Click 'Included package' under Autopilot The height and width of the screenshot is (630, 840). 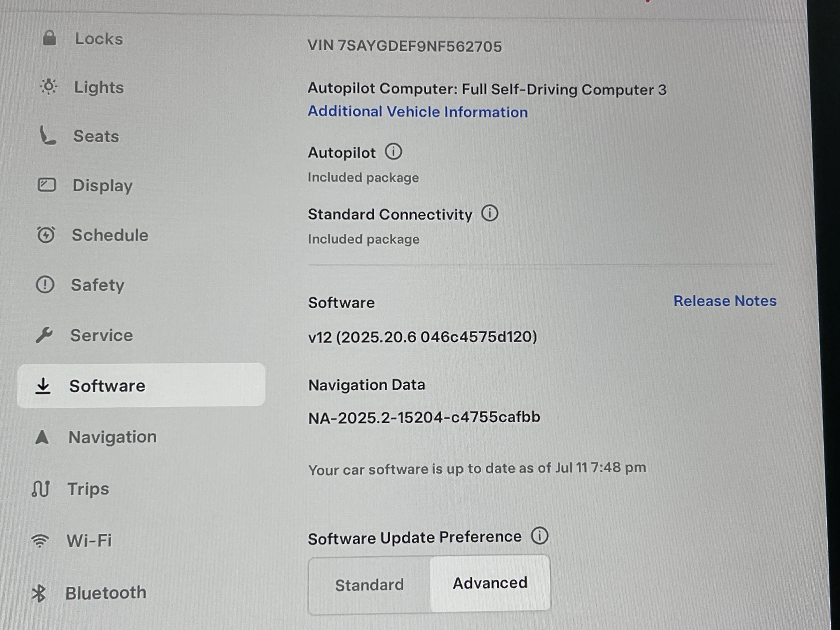[x=363, y=178]
